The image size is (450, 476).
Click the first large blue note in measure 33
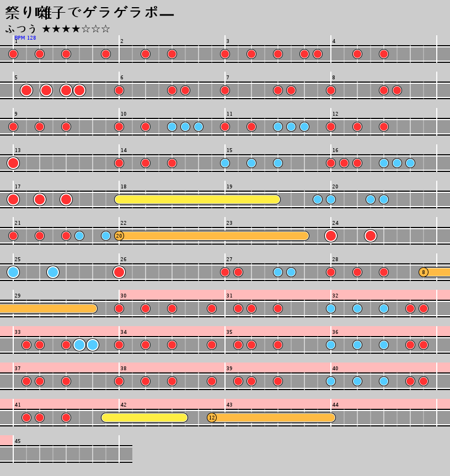[79, 345]
